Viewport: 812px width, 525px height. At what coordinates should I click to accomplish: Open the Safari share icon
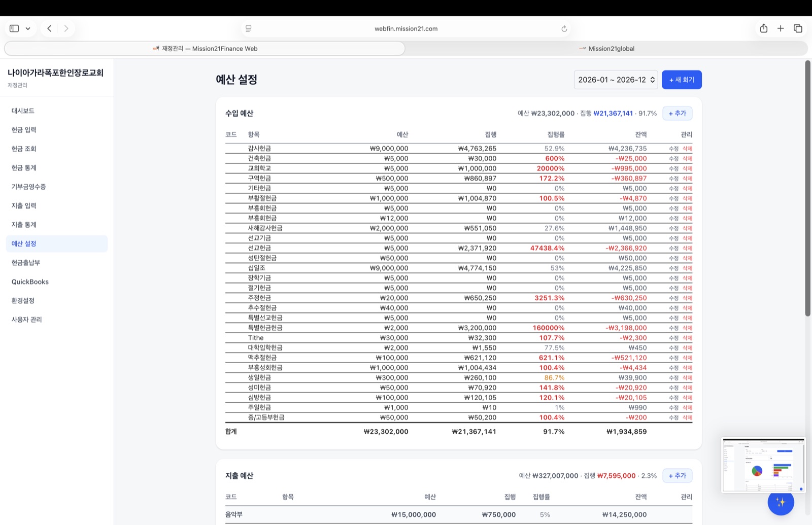(x=764, y=28)
